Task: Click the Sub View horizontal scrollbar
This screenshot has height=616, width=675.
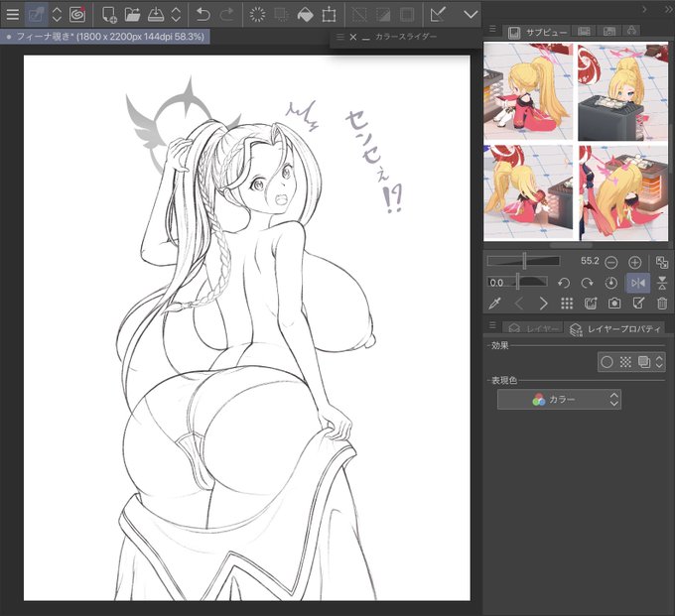Action: pos(571,245)
